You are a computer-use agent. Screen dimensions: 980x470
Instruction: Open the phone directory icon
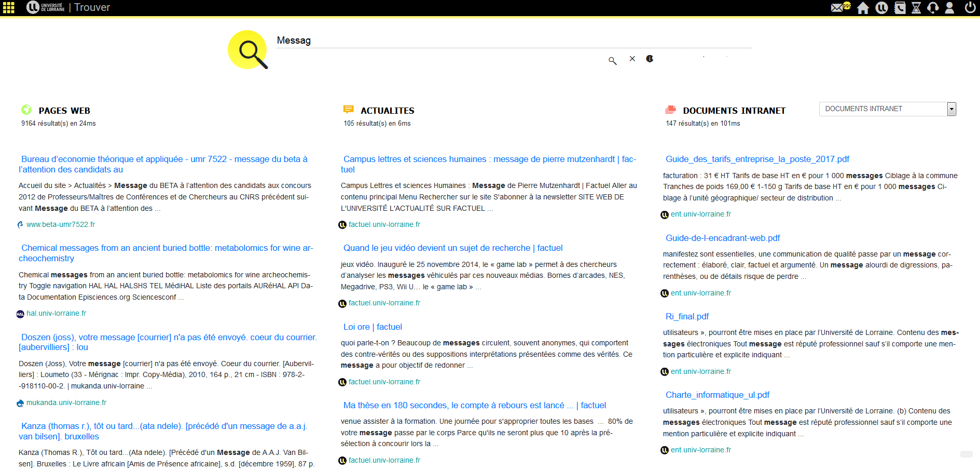click(900, 8)
